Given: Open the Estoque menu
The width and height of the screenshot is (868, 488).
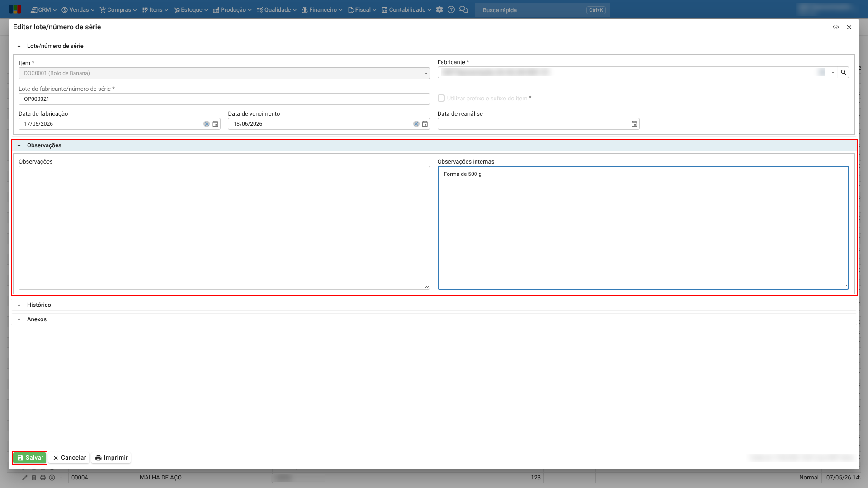Looking at the screenshot, I should pyautogui.click(x=191, y=9).
